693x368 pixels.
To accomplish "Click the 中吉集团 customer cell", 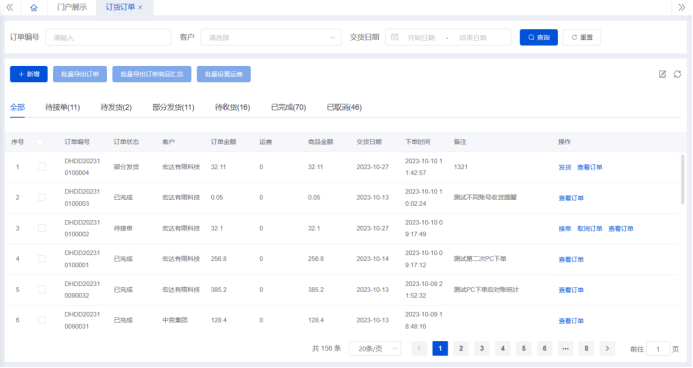I will click(x=175, y=320).
